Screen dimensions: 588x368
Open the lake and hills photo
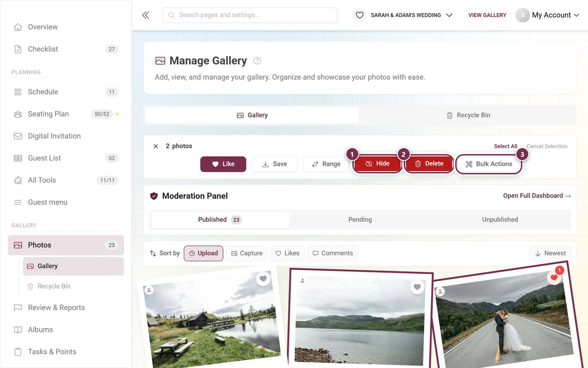[360, 321]
